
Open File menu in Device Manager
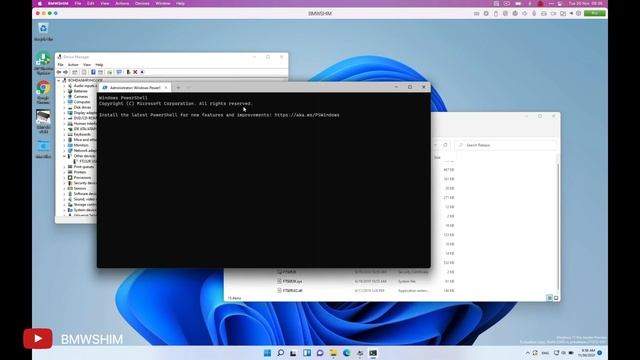(60, 65)
